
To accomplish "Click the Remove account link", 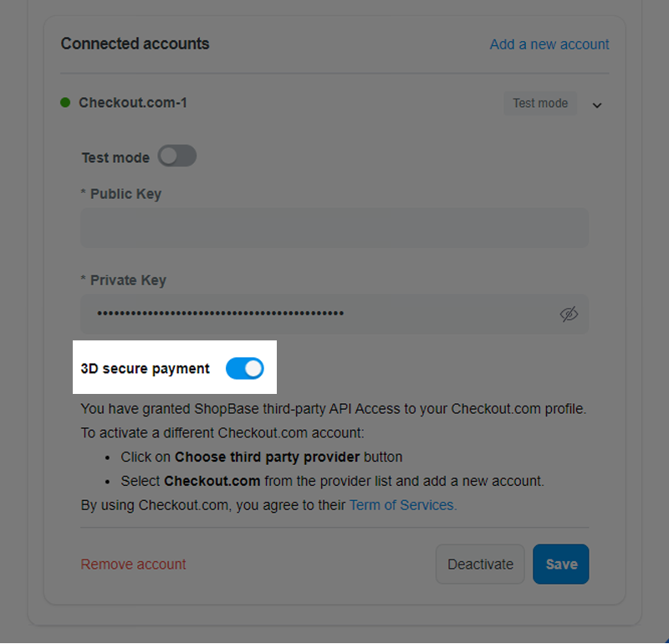I will click(133, 565).
